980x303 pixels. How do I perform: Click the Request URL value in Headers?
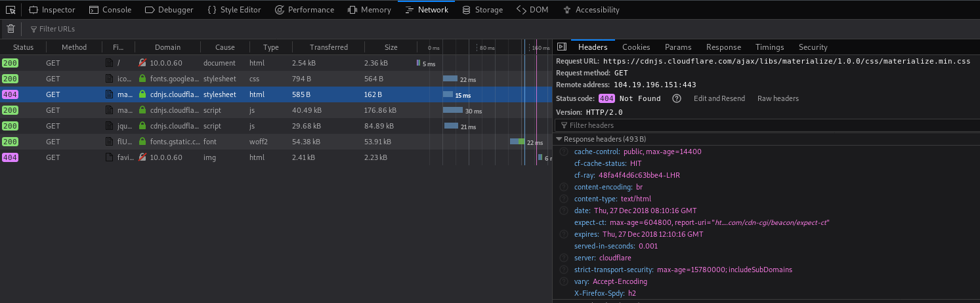(x=786, y=62)
